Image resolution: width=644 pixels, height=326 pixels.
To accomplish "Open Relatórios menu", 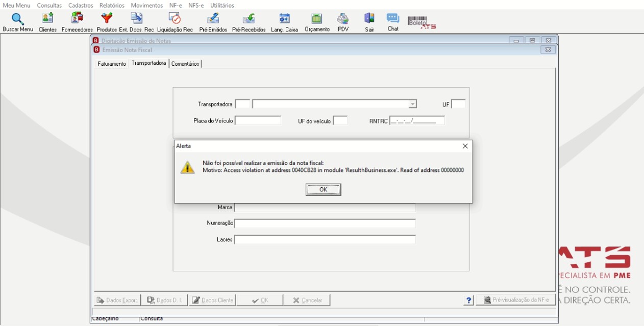I will [112, 5].
